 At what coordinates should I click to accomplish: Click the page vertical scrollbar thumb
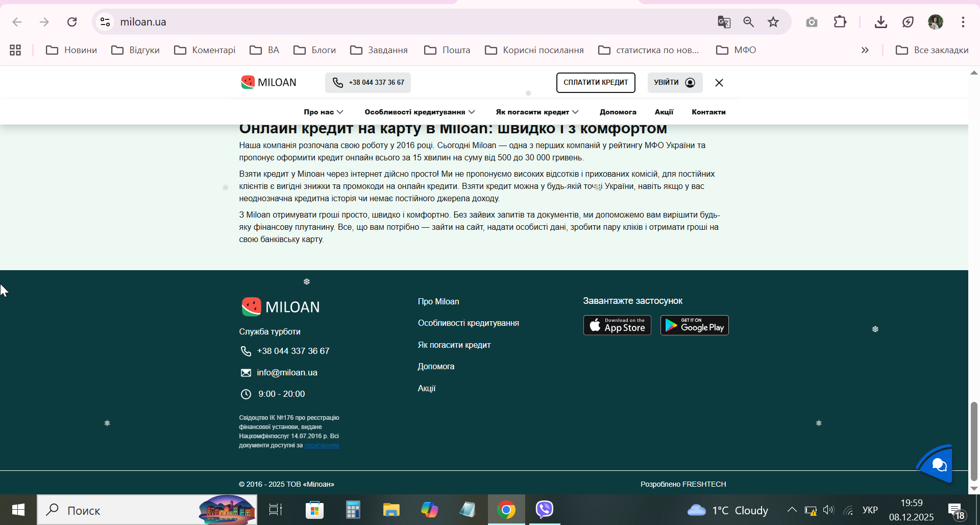click(974, 441)
